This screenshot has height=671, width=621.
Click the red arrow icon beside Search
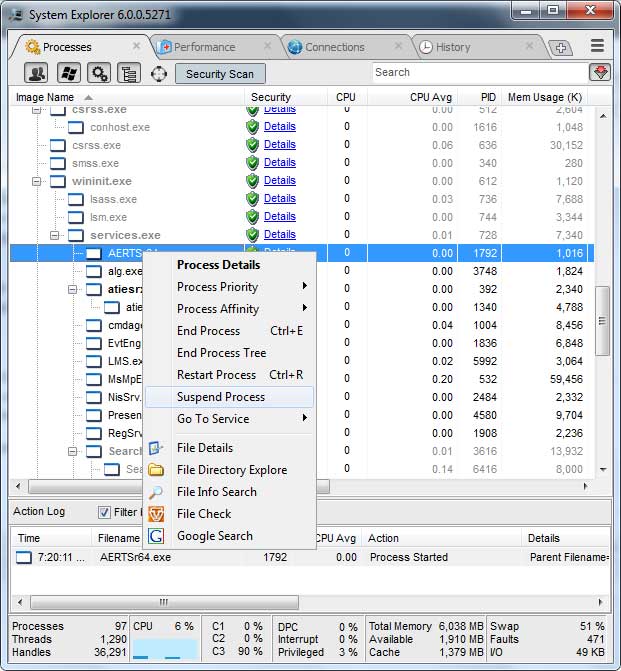pyautogui.click(x=600, y=72)
